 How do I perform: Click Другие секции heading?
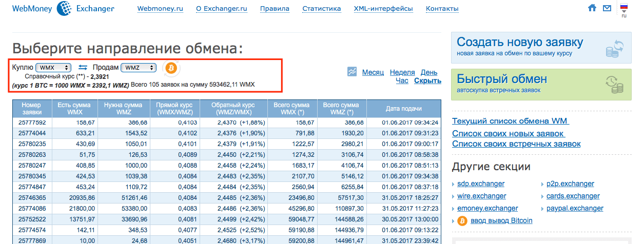pyautogui.click(x=491, y=167)
